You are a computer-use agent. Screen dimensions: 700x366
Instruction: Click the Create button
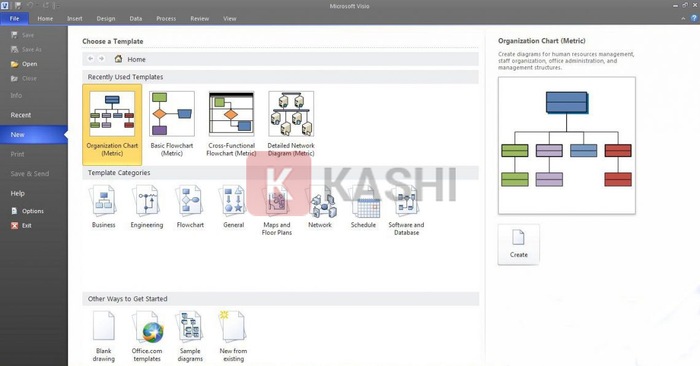coord(519,245)
